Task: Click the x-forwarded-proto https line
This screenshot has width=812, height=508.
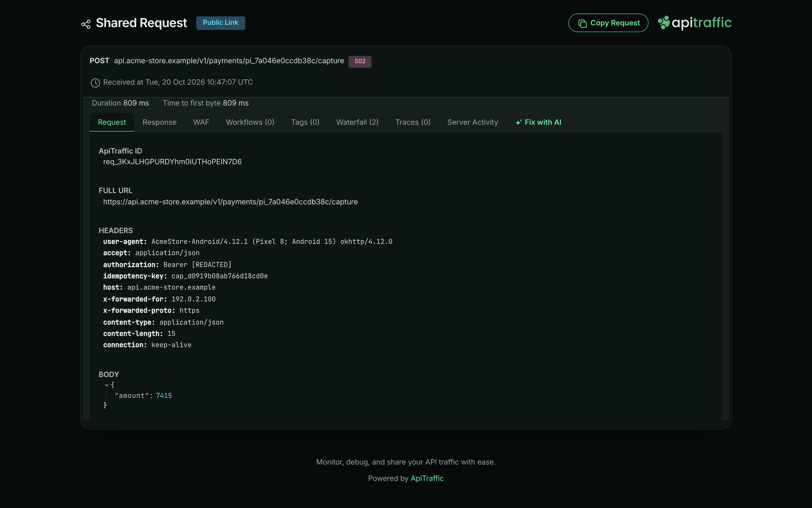Action: tap(151, 311)
